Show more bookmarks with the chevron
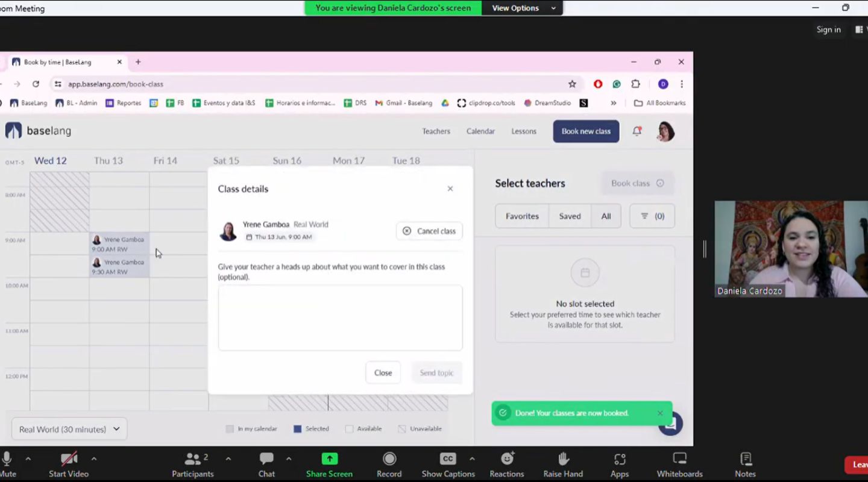This screenshot has height=482, width=868. [x=613, y=103]
